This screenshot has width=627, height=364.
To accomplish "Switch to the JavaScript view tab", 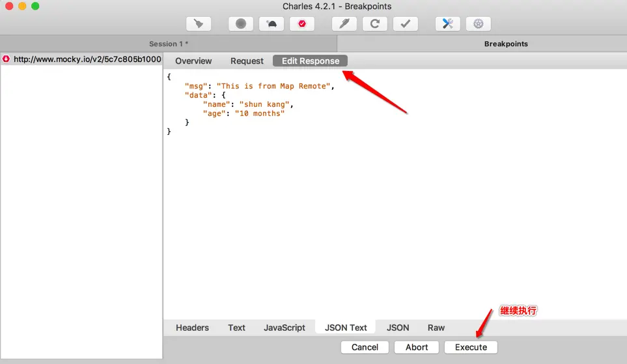I will (x=285, y=328).
